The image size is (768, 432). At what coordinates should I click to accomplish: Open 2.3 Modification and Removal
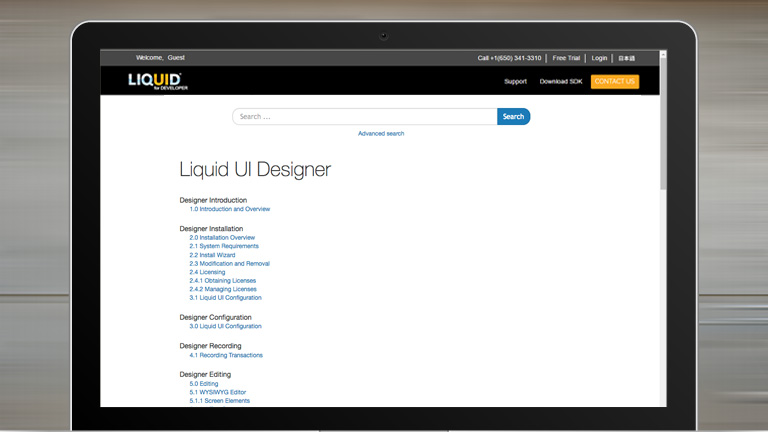[x=229, y=264]
